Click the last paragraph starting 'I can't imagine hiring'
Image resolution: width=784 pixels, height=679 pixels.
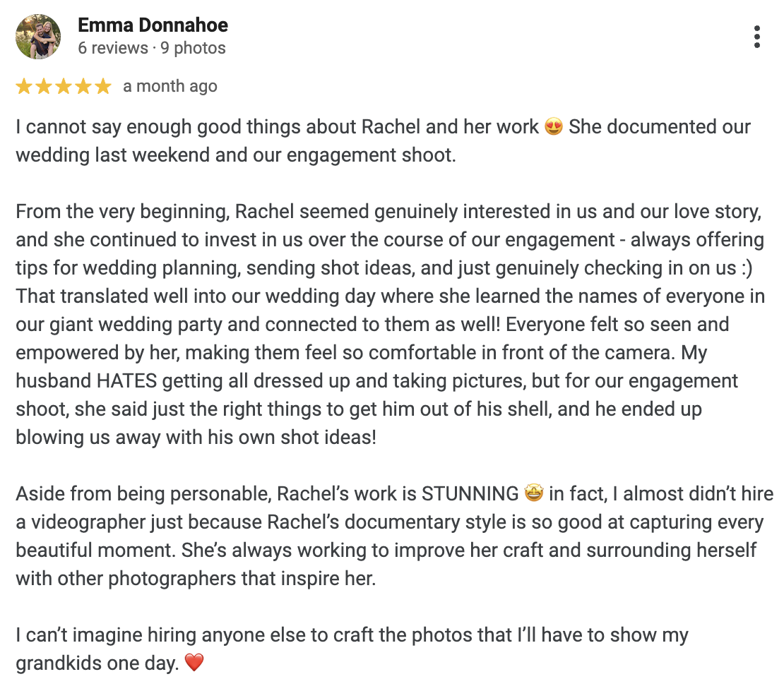pos(352,649)
